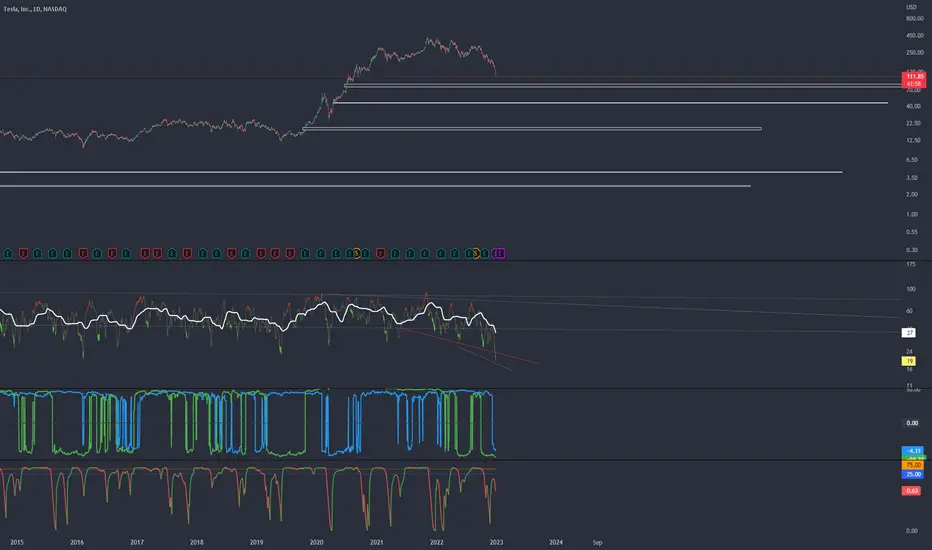Click the 800.00 price axis label
This screenshot has width=932, height=550.
[x=914, y=18]
